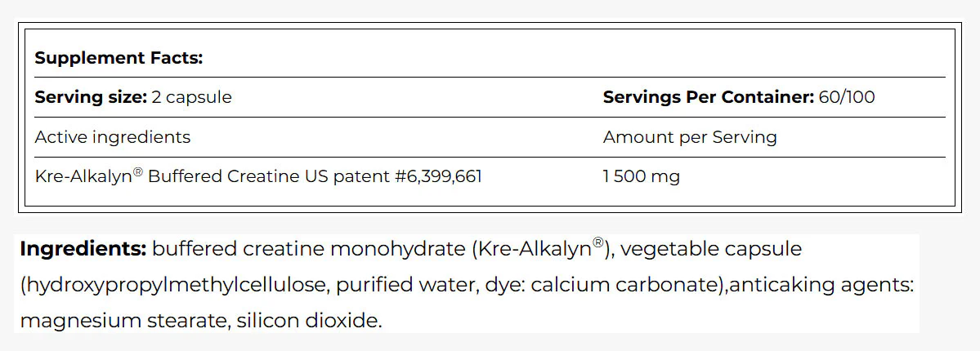
Task: Click the 2 capsule value
Action: 192,98
